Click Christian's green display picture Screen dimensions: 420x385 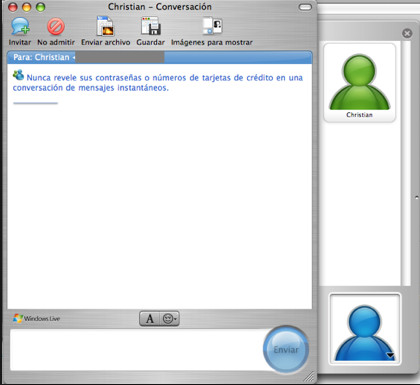pos(359,83)
